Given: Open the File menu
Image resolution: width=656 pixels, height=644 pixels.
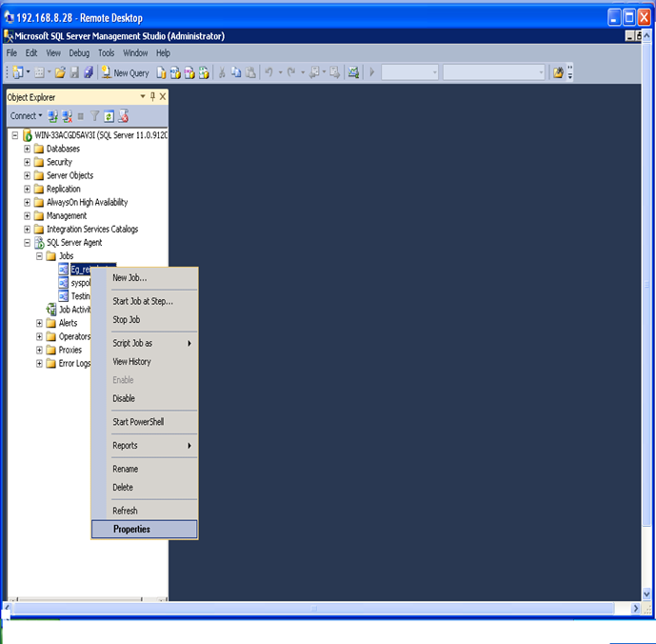Looking at the screenshot, I should (11, 53).
